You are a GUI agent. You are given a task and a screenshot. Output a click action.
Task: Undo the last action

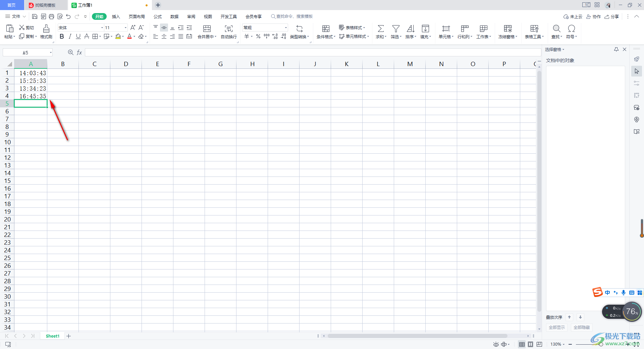[68, 16]
